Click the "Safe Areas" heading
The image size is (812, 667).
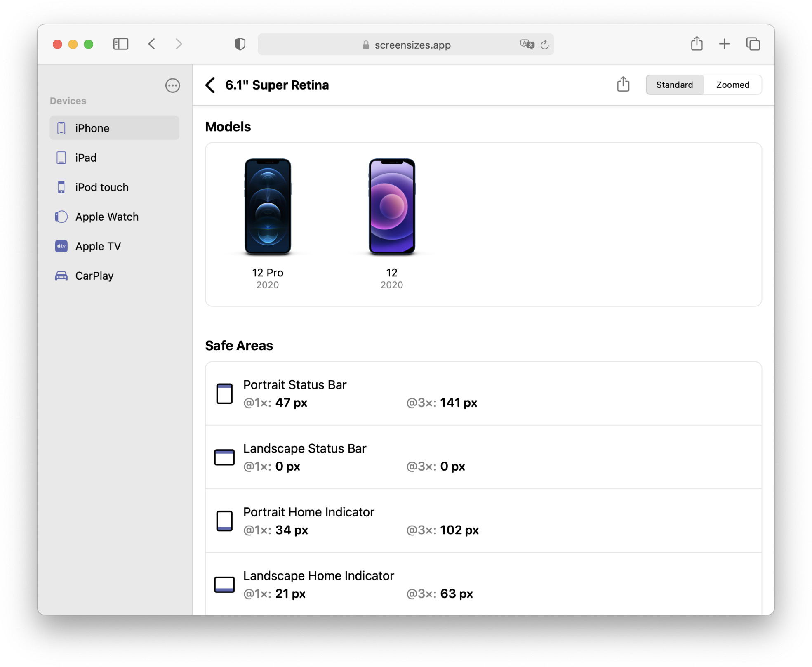point(239,346)
